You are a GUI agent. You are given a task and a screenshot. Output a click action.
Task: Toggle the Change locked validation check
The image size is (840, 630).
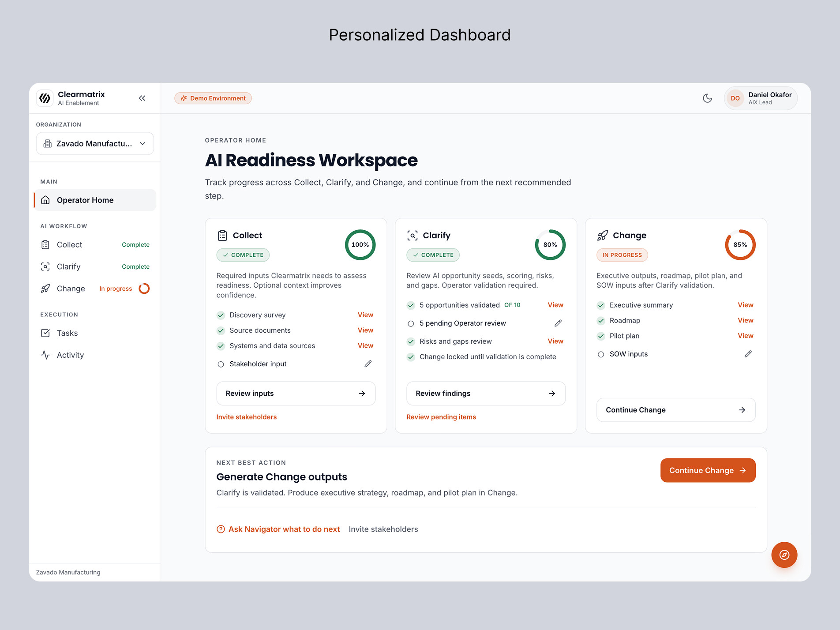coord(411,357)
